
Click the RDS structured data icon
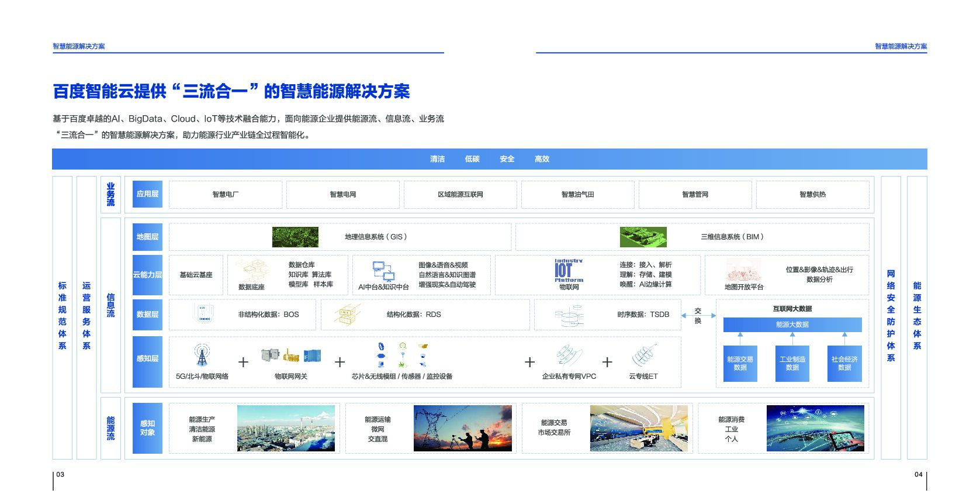pos(347,314)
